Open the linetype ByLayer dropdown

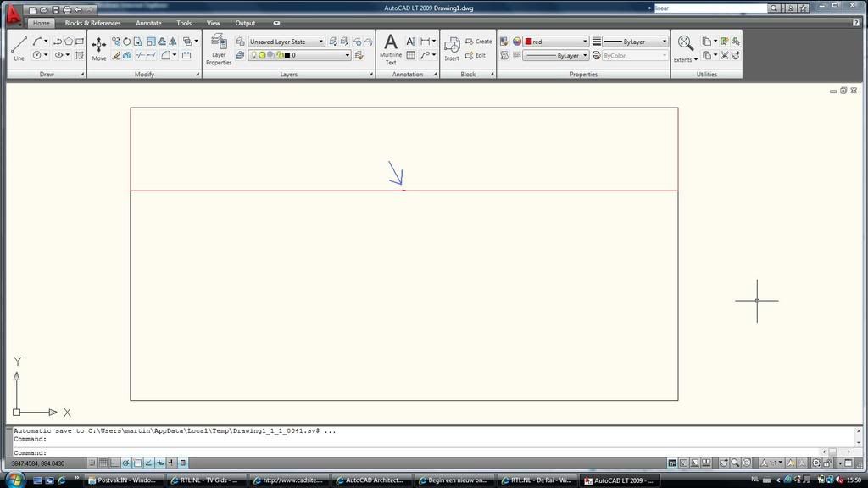click(556, 55)
